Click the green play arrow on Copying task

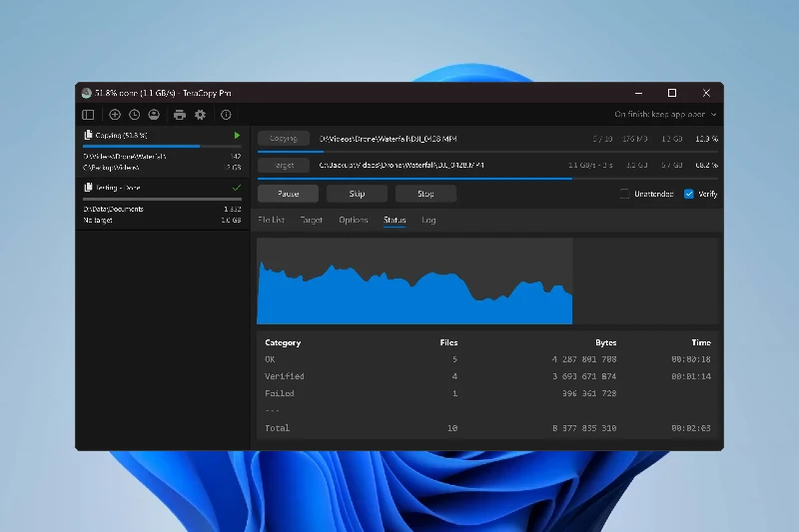click(237, 136)
